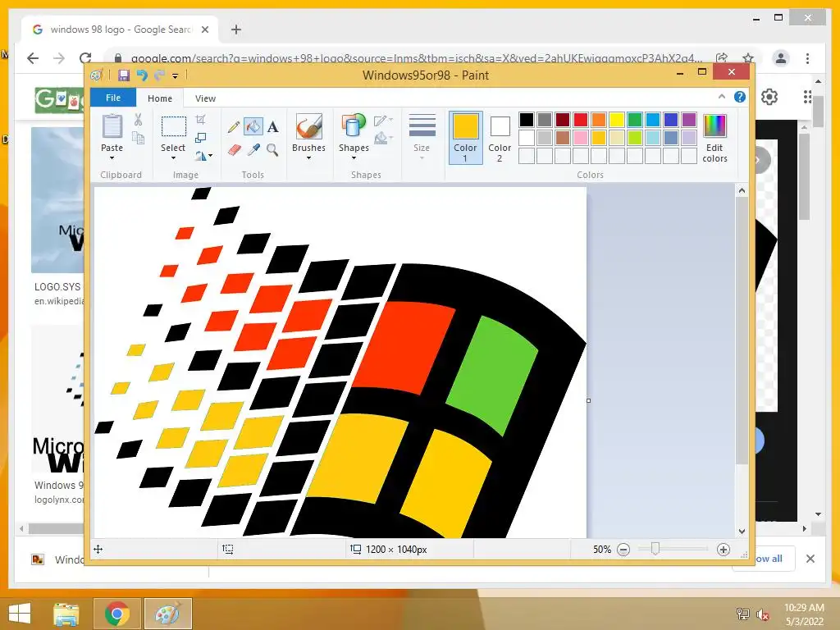Click the zoom in plus button
This screenshot has width=840, height=630.
[724, 550]
